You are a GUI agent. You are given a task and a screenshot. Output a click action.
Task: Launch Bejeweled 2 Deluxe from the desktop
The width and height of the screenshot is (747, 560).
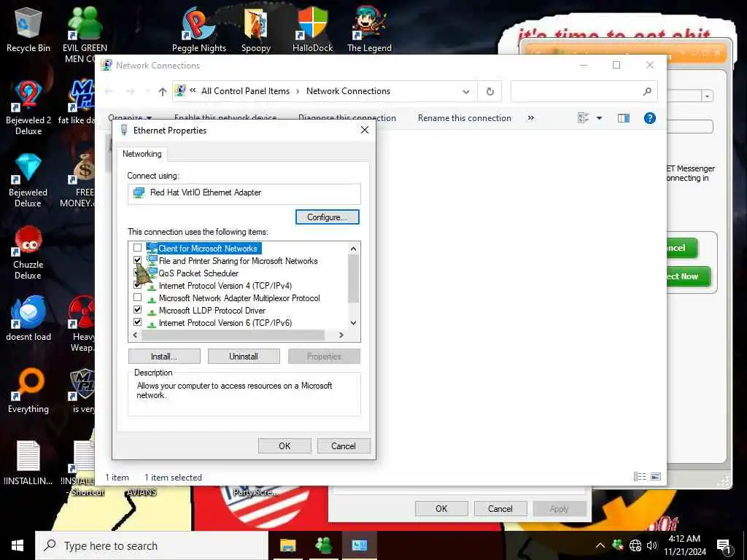pyautogui.click(x=28, y=108)
